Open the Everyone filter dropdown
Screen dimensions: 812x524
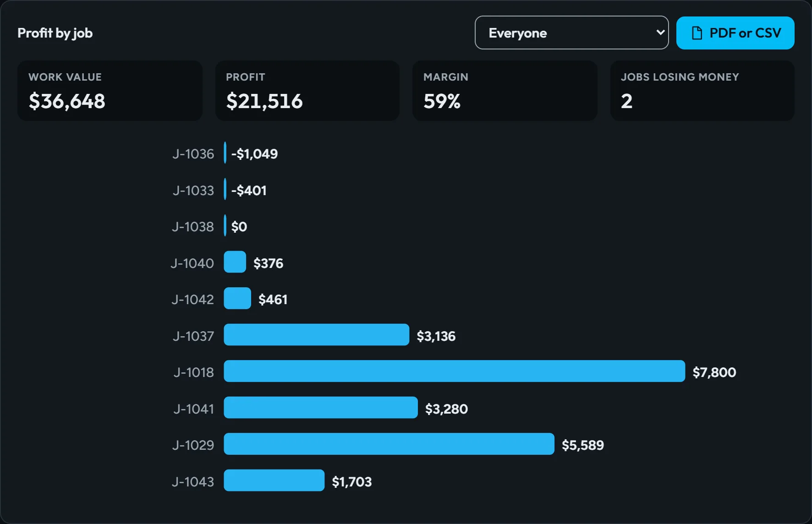click(x=571, y=33)
